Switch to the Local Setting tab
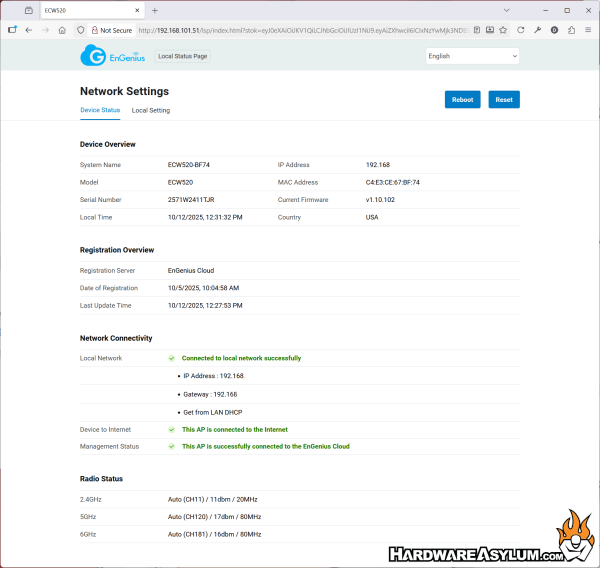 tap(151, 110)
